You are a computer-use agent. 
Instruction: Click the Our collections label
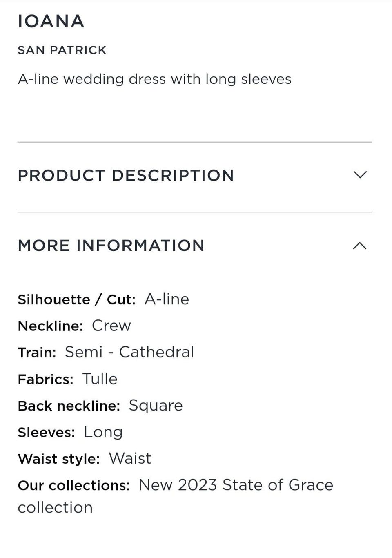[x=73, y=485]
